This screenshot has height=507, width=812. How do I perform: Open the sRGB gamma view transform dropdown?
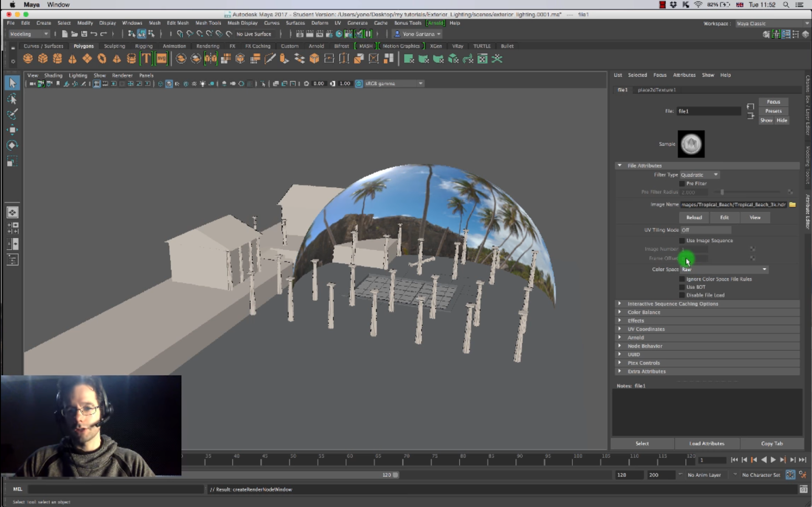pos(394,84)
